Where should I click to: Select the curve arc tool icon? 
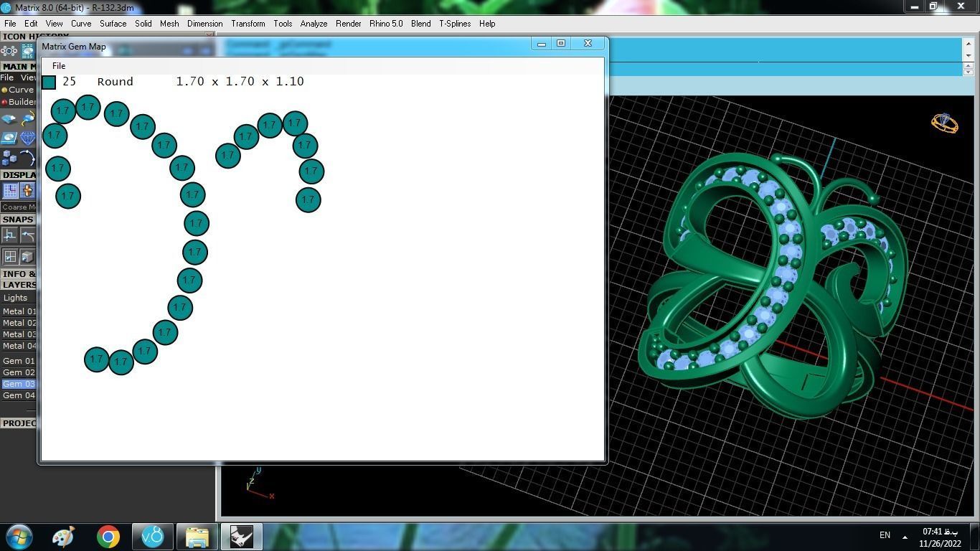[x=28, y=157]
